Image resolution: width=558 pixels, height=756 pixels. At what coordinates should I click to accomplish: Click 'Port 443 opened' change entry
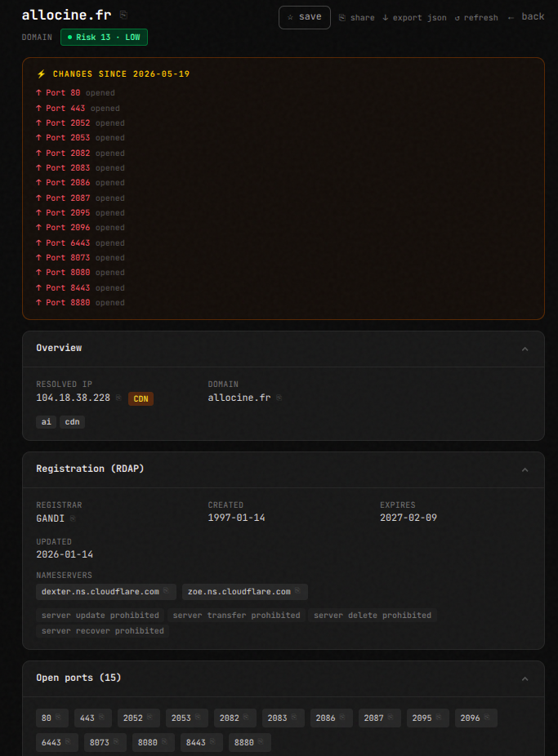pos(78,108)
